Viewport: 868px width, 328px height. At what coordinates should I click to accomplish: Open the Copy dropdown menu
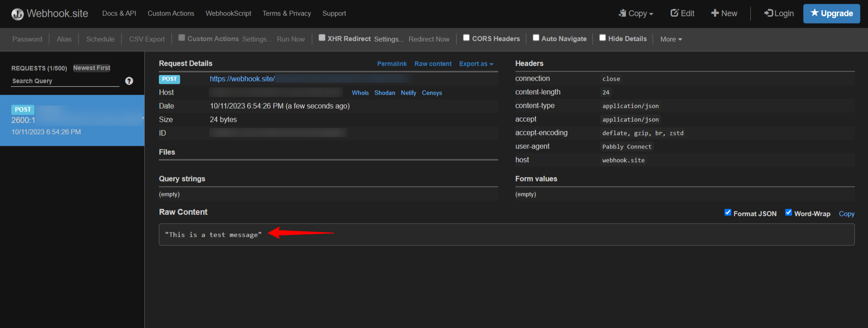[x=636, y=14]
